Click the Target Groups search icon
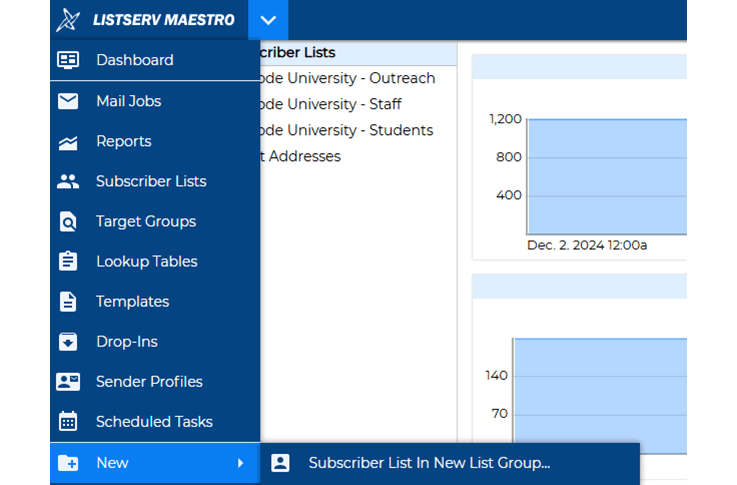 point(68,222)
